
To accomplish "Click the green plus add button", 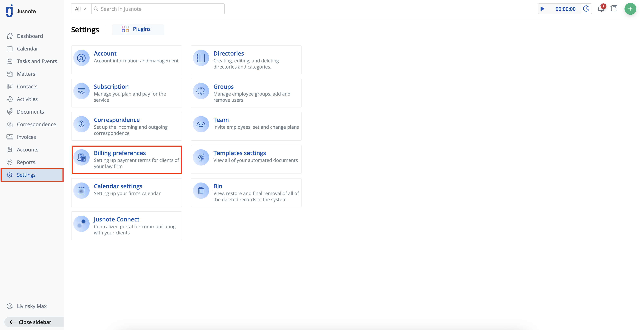I will tap(630, 9).
